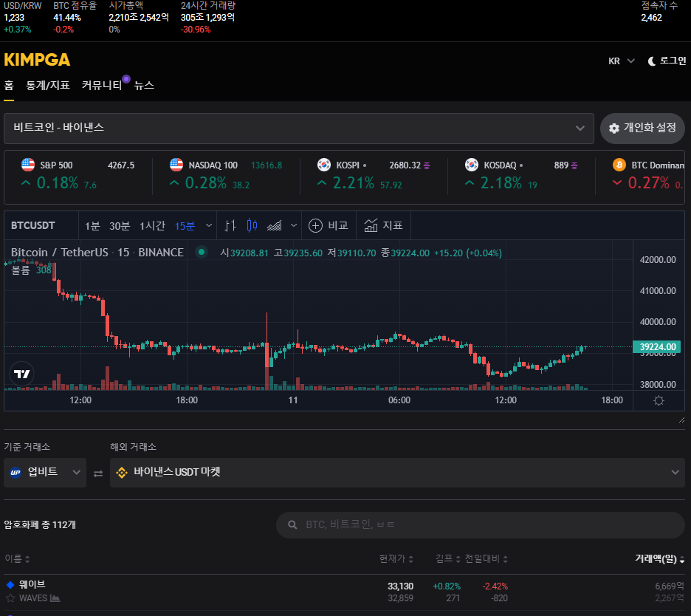Expand the 비트코인 - 바이낸스 chart selector
The height and width of the screenshot is (616, 691).
click(x=299, y=129)
